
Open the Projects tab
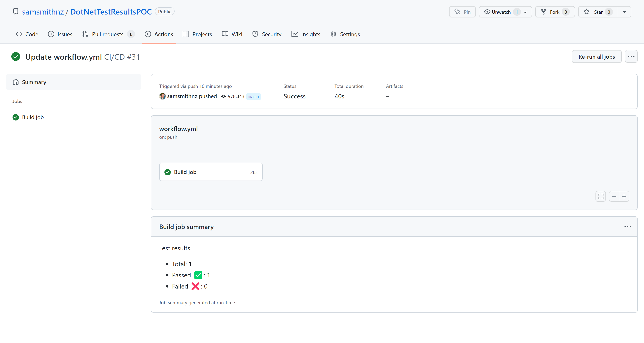tap(197, 34)
